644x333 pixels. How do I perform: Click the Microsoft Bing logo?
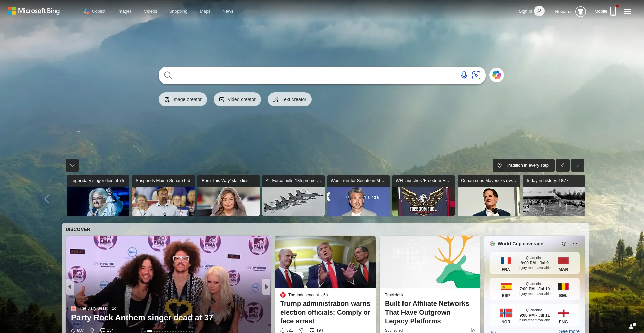(x=34, y=11)
